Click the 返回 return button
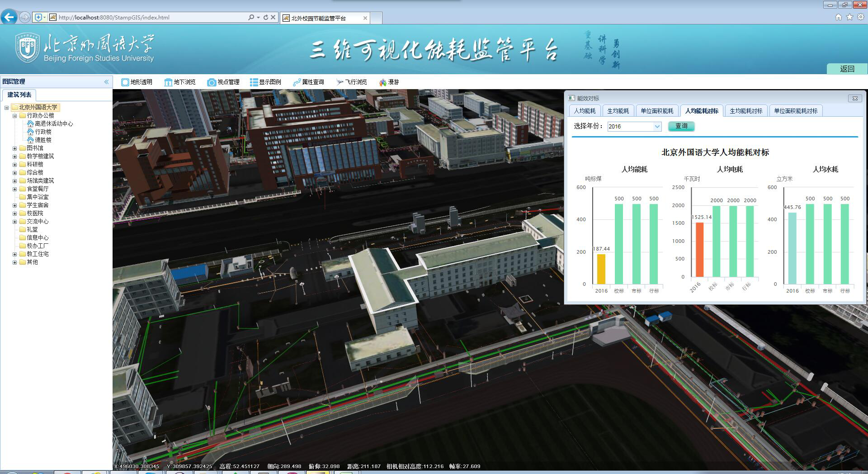868x474 pixels. coord(847,69)
